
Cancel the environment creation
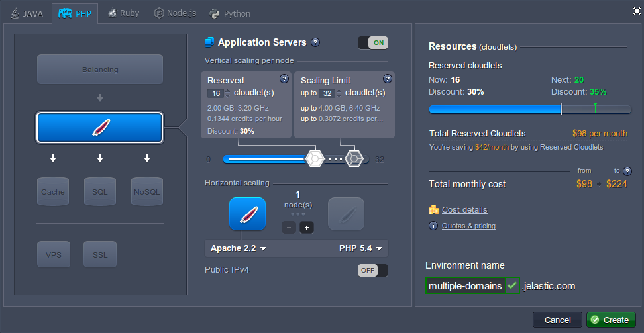tap(557, 320)
